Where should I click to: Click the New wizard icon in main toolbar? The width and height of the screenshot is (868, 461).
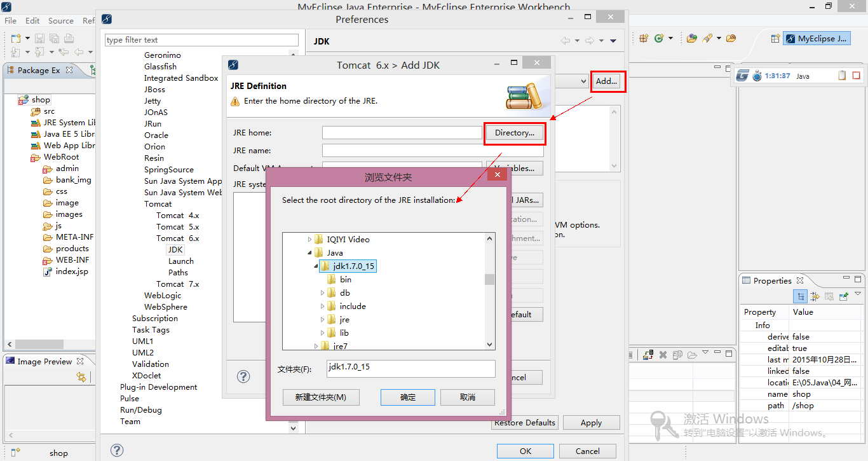(x=16, y=39)
